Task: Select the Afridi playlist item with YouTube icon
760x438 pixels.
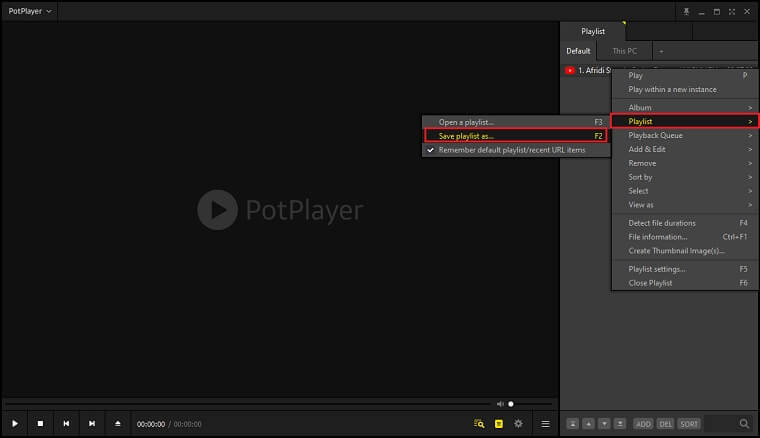Action: (x=587, y=70)
